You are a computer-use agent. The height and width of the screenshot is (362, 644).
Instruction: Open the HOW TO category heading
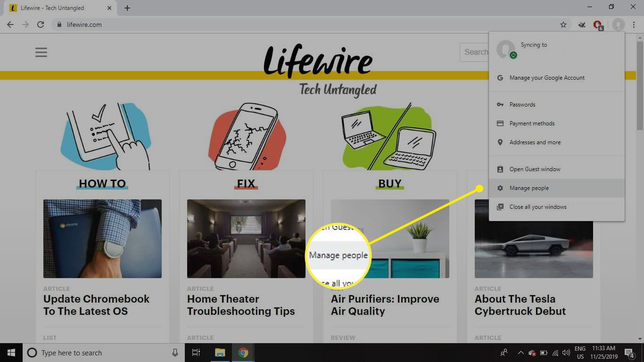pyautogui.click(x=102, y=183)
